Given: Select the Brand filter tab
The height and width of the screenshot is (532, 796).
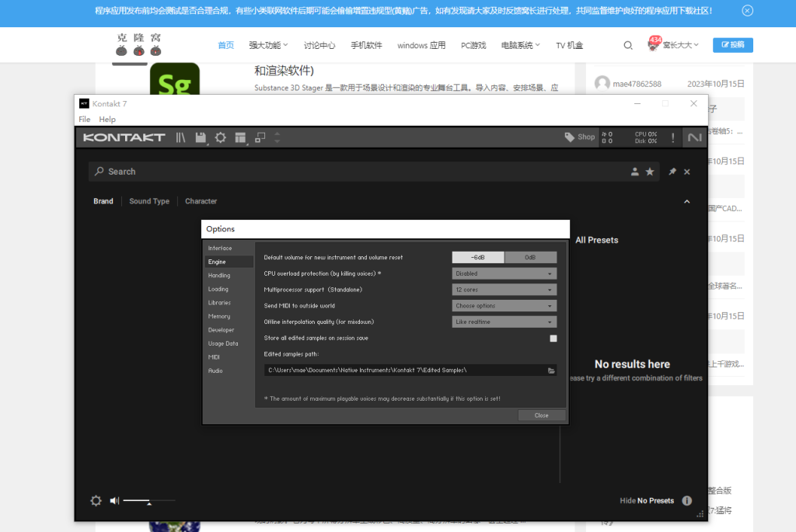Looking at the screenshot, I should point(103,201).
